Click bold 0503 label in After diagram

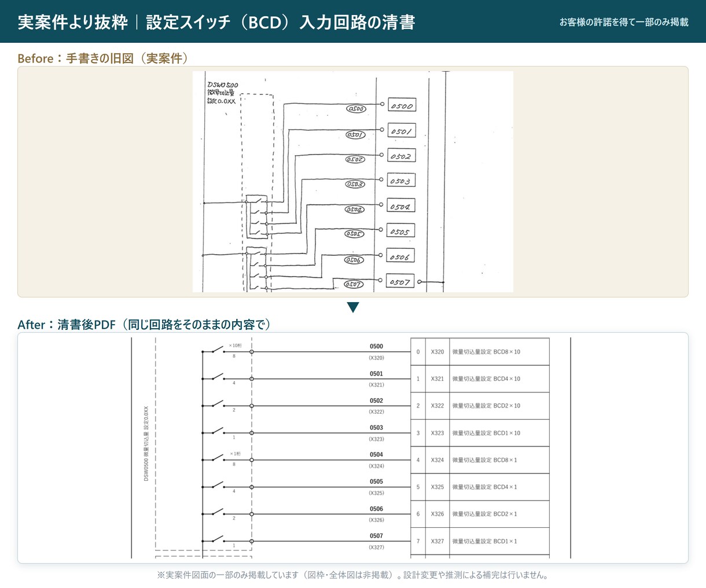[x=377, y=428]
